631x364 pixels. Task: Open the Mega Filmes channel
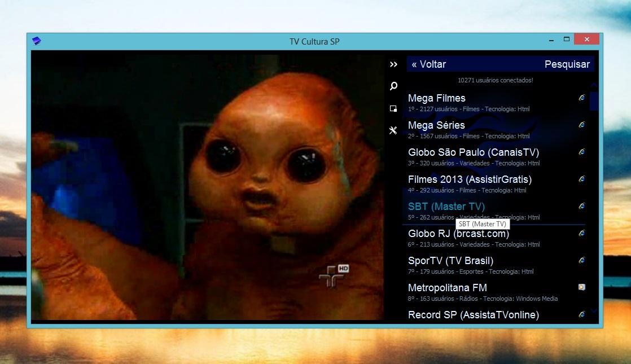coord(437,98)
